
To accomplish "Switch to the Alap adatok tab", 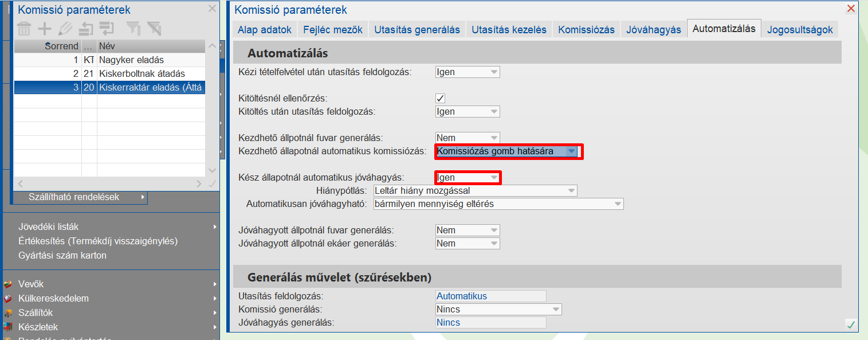I will click(x=265, y=30).
